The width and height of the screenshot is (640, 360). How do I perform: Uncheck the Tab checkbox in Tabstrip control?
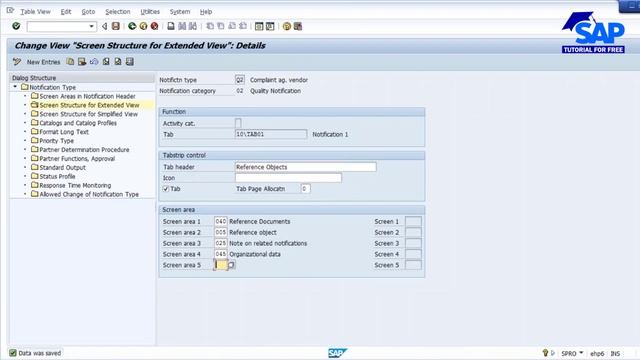[166, 189]
